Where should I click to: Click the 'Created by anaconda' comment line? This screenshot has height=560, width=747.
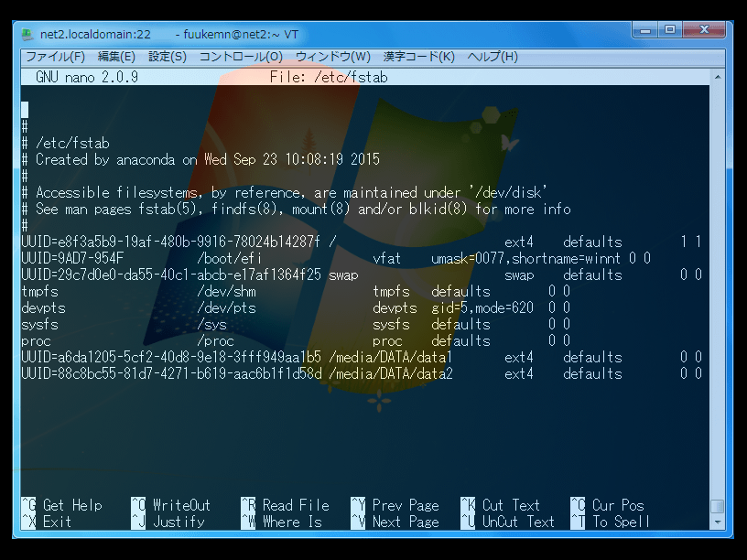click(200, 159)
